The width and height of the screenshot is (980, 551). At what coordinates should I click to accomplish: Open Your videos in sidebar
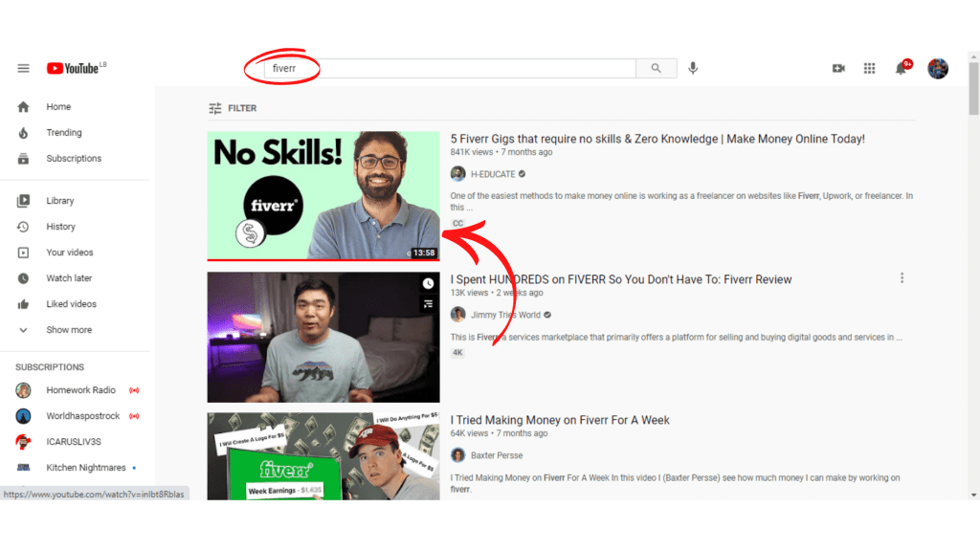69,253
